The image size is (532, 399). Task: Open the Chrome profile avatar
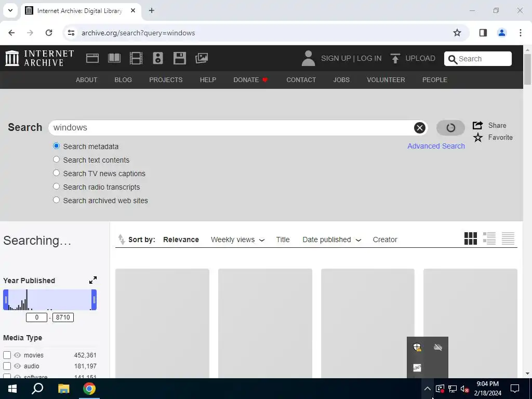coord(501,33)
